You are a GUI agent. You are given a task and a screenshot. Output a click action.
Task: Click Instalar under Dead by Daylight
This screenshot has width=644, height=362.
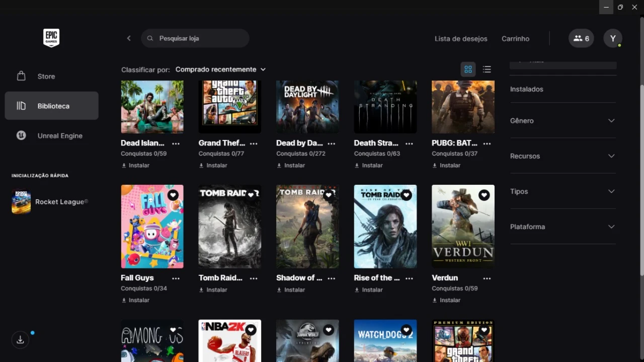291,165
